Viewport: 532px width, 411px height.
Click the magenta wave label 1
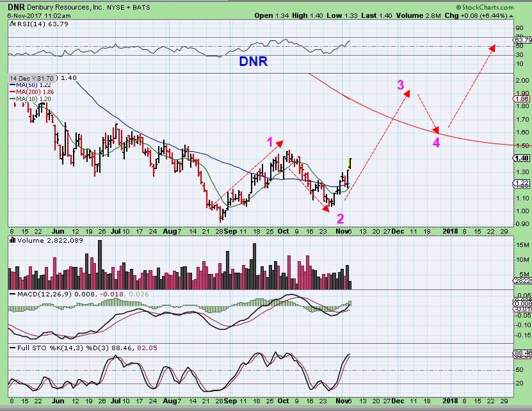click(270, 141)
